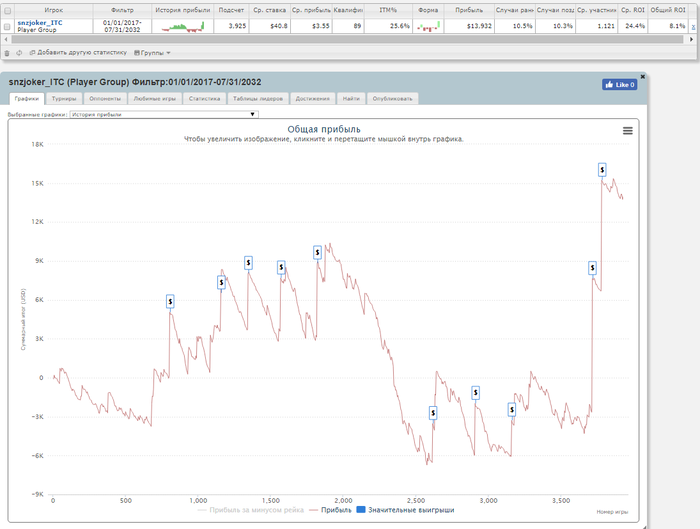Click the $ marker near game 1,570
The image size is (700, 529).
pyautogui.click(x=281, y=267)
